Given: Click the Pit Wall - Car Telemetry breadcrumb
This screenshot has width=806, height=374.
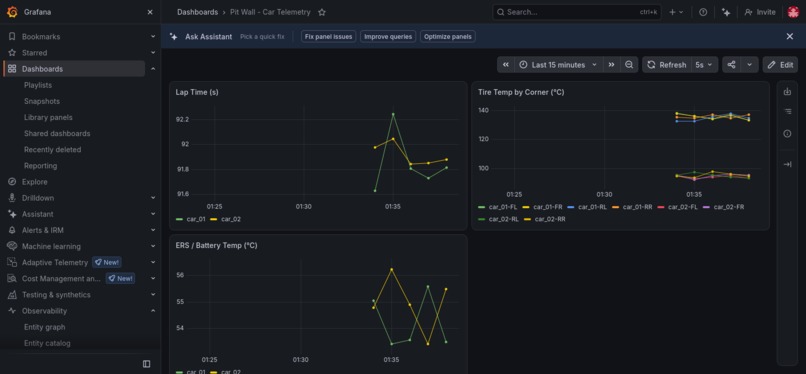Looking at the screenshot, I should click(x=270, y=12).
